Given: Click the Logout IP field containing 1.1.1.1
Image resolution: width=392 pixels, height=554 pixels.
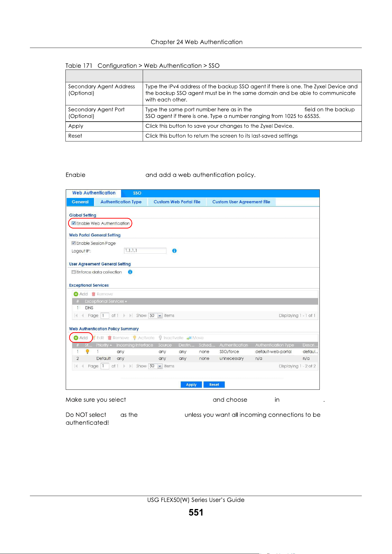Looking at the screenshot, I should (x=145, y=251).
